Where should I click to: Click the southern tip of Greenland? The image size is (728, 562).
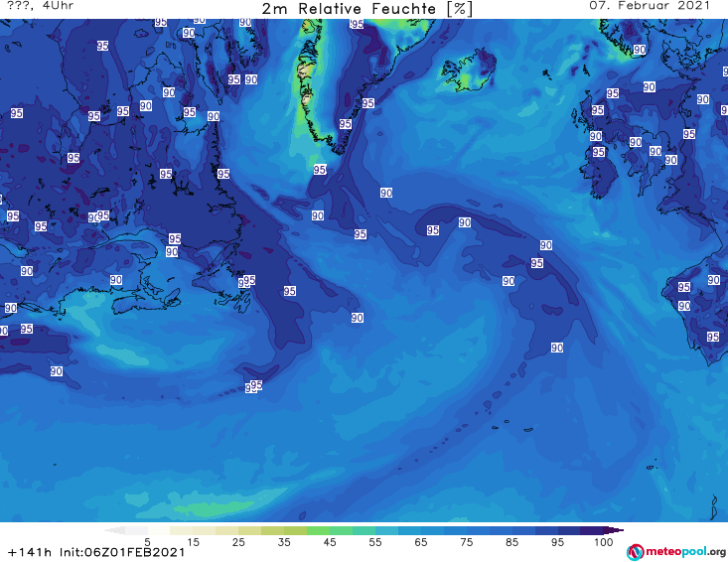click(338, 151)
